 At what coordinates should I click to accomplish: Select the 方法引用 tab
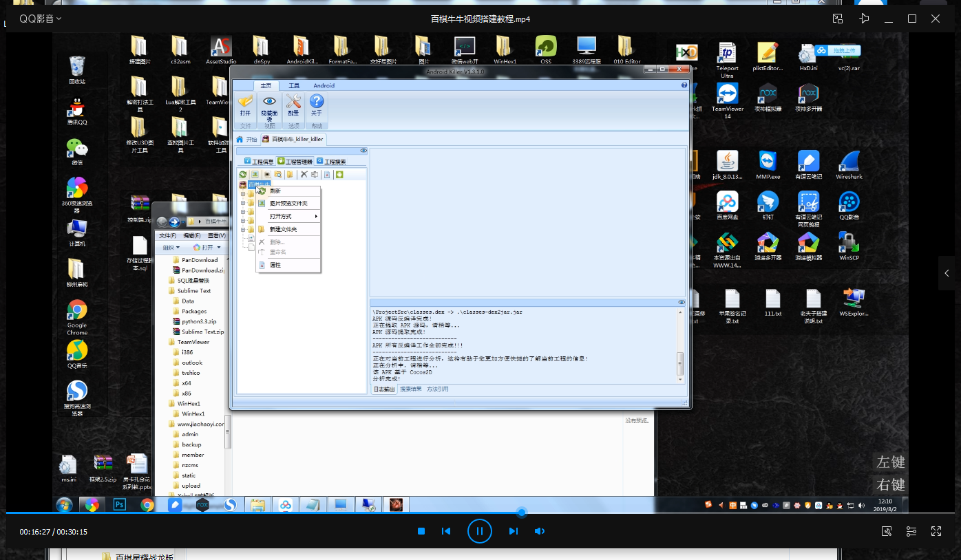[x=438, y=389]
